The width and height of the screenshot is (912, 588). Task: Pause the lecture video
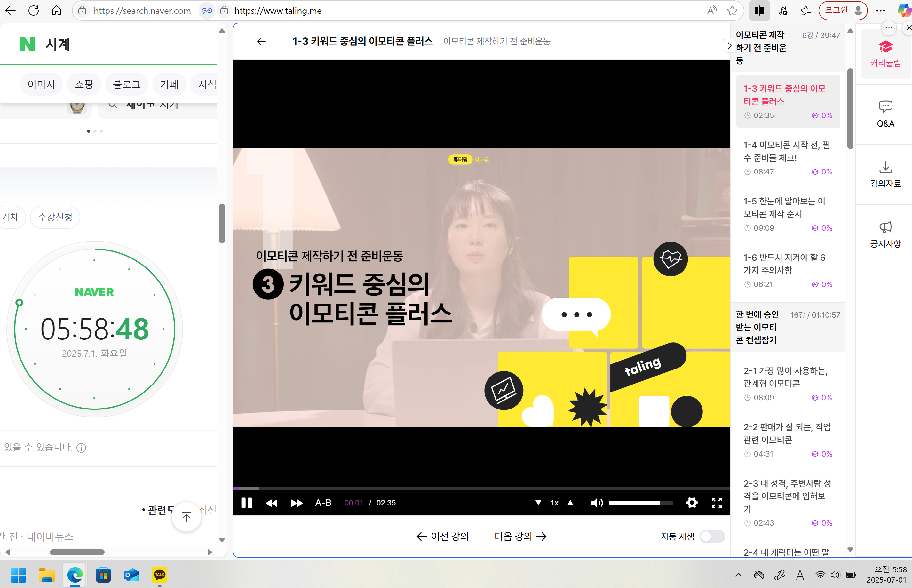247,503
